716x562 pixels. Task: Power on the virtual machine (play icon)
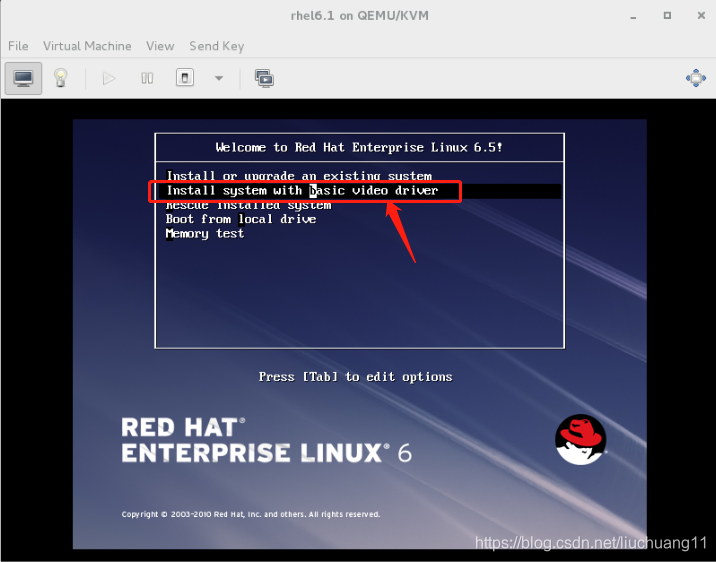(x=109, y=79)
